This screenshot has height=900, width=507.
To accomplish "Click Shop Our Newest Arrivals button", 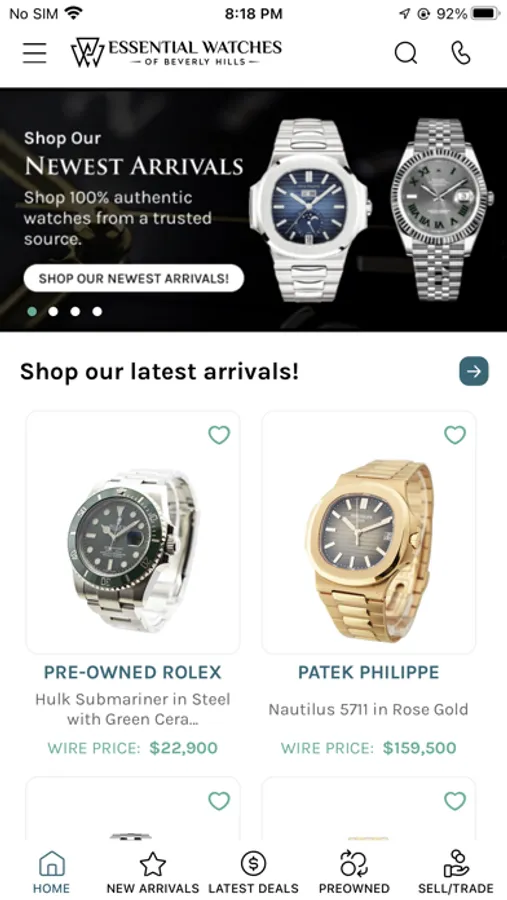I will (x=134, y=278).
